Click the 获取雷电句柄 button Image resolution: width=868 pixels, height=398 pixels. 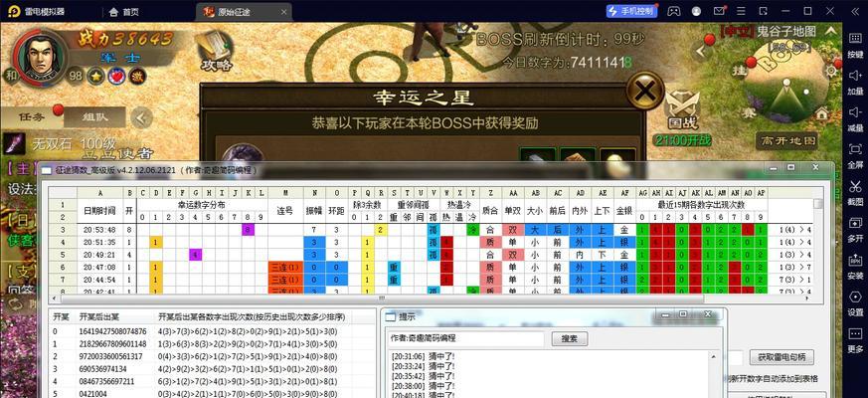[x=782, y=357]
